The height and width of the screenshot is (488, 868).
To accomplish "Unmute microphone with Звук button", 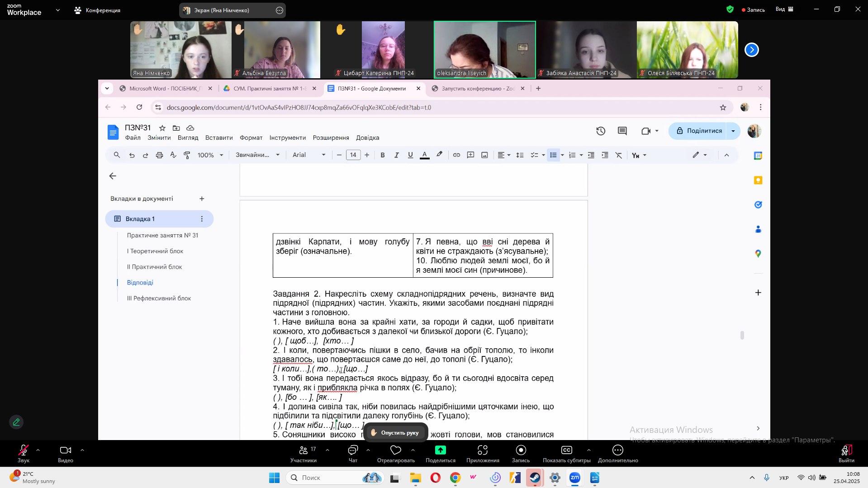I will 24,454.
